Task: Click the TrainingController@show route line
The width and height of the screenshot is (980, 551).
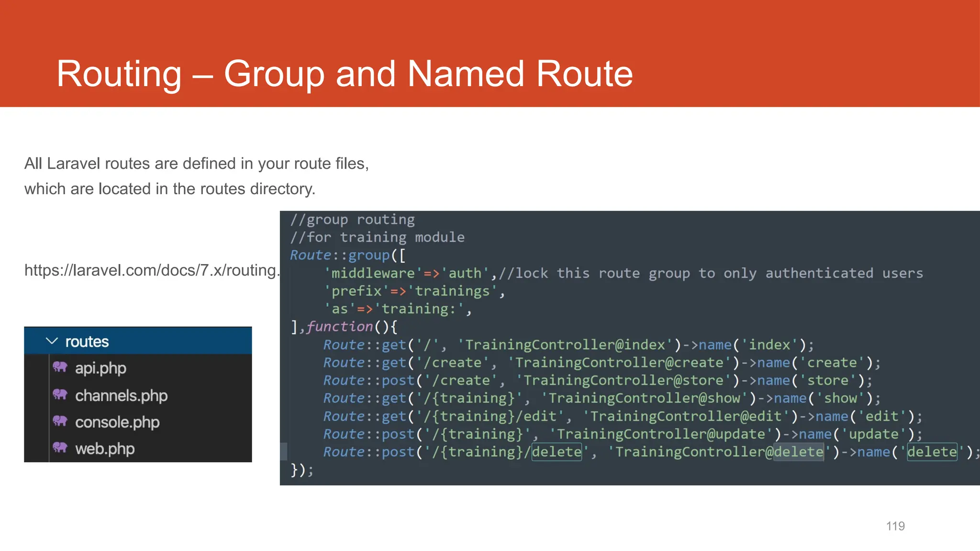Action: click(602, 398)
